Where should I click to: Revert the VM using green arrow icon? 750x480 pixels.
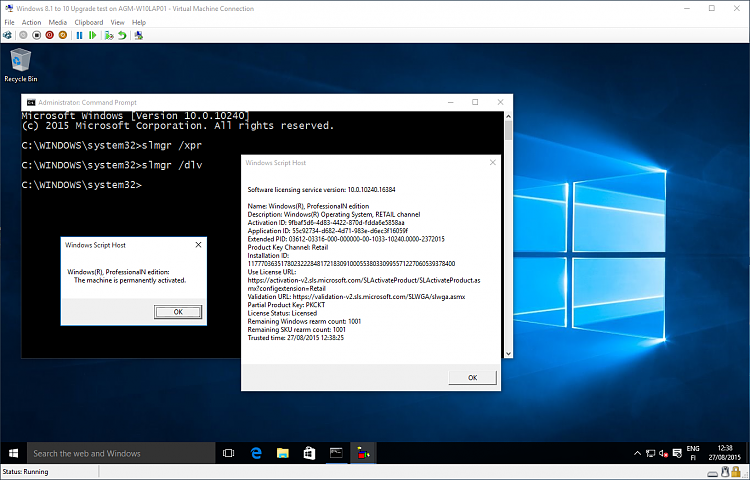(122, 35)
